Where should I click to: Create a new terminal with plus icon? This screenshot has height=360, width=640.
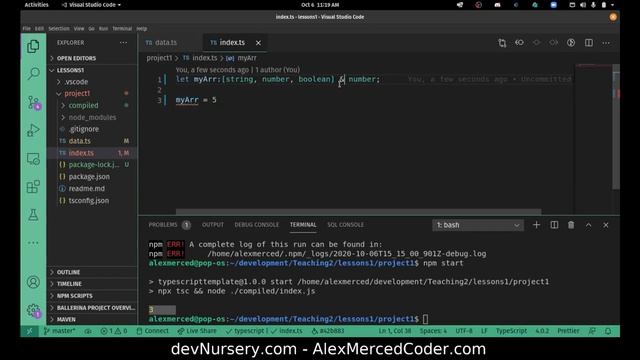[x=536, y=225]
